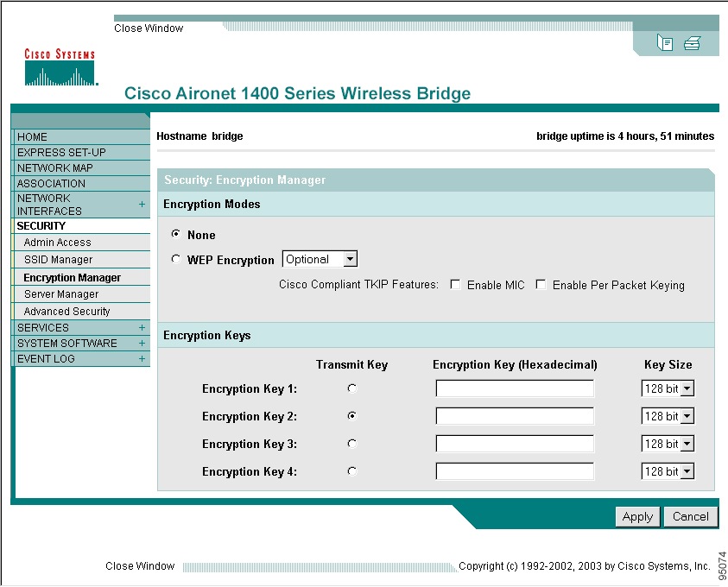
Task: Click the Cisco Systems logo
Action: click(60, 67)
